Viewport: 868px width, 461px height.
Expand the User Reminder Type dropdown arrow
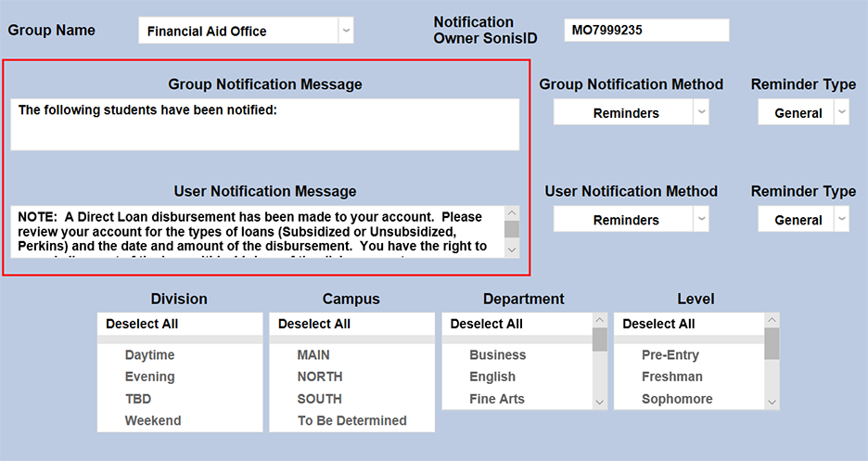coord(841,219)
